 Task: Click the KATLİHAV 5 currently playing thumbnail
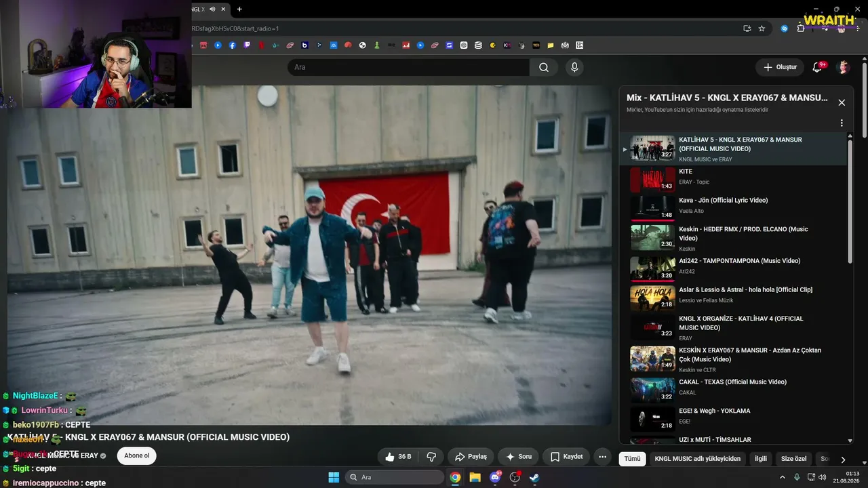[x=652, y=148]
